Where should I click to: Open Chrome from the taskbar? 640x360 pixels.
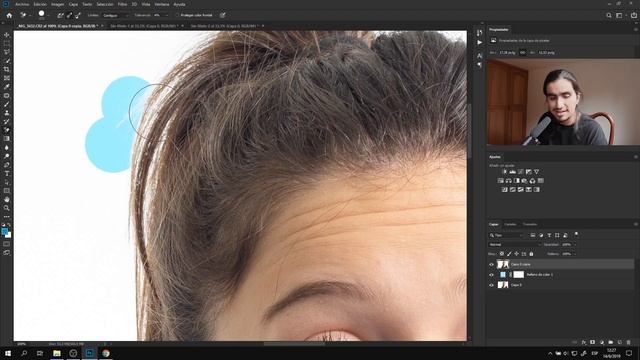(x=106, y=353)
